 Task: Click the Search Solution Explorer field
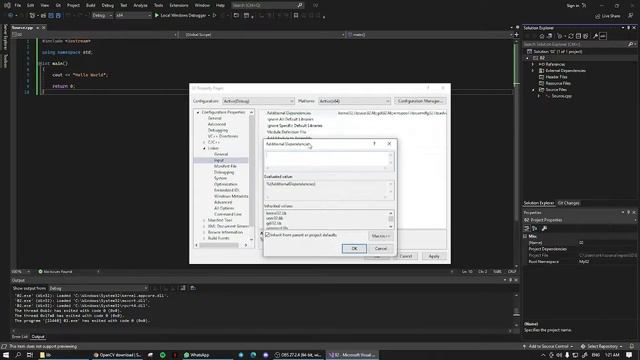576,44
